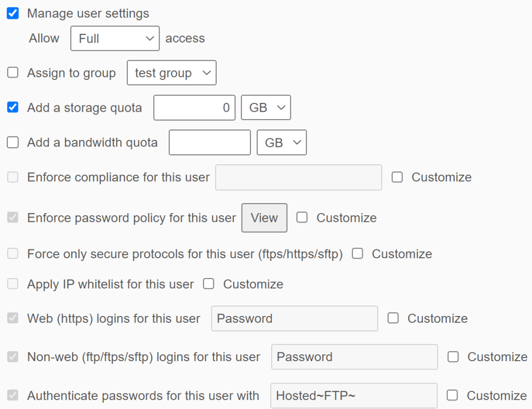Enable the Assign to group checkbox
The image size is (532, 409).
tap(13, 73)
